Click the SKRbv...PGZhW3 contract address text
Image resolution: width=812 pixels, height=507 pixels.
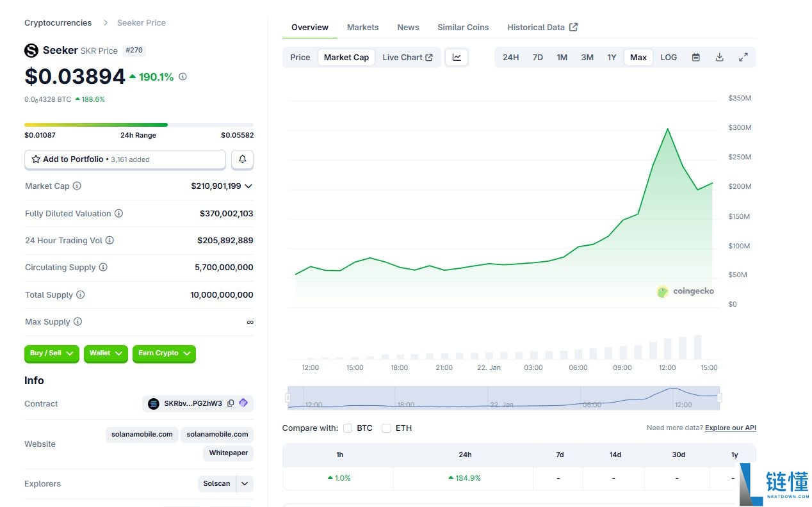[193, 404]
